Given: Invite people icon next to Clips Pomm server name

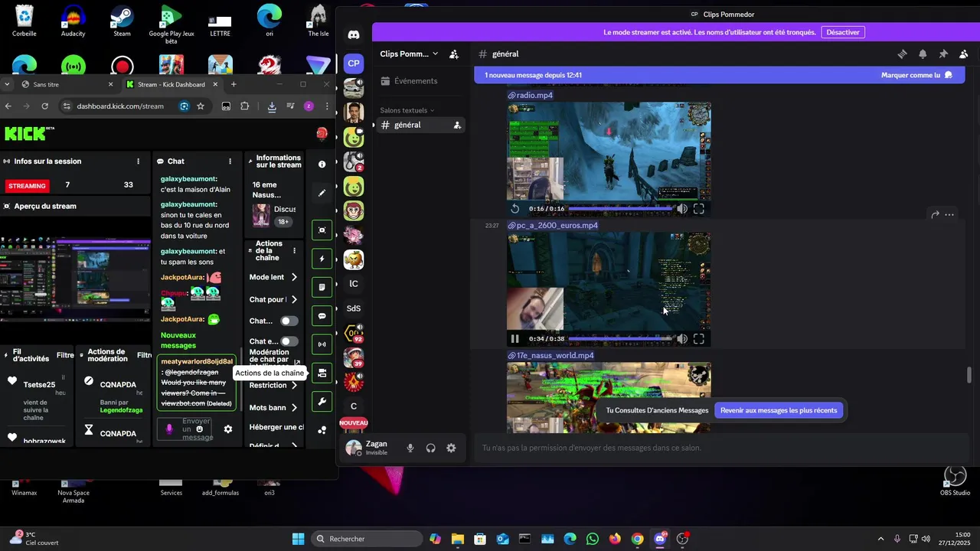Looking at the screenshot, I should click(454, 54).
